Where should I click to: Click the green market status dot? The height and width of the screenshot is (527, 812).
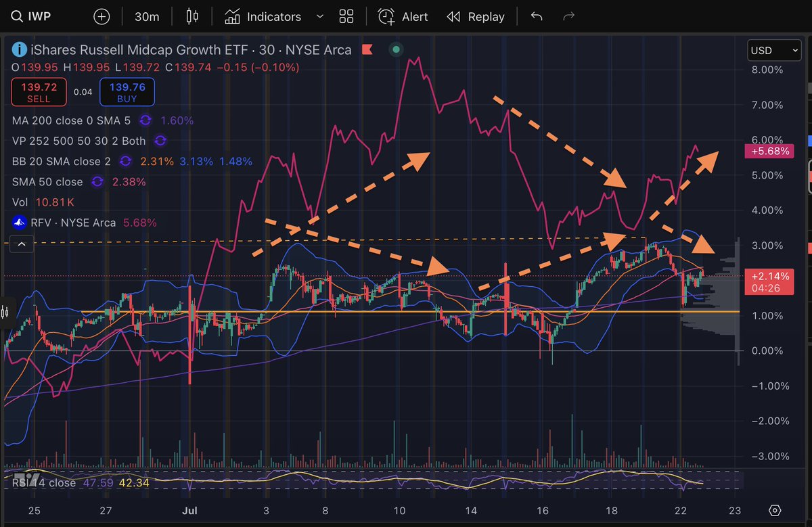[x=396, y=49]
